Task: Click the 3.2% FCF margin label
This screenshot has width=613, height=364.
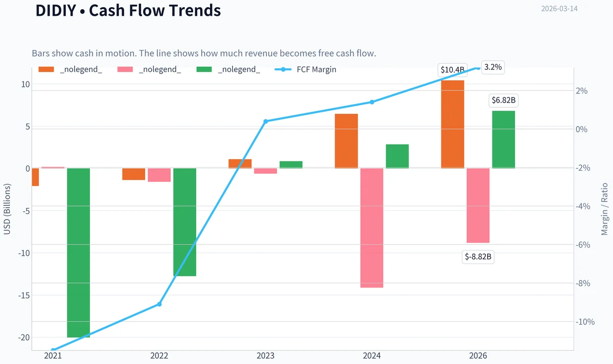Action: [493, 67]
